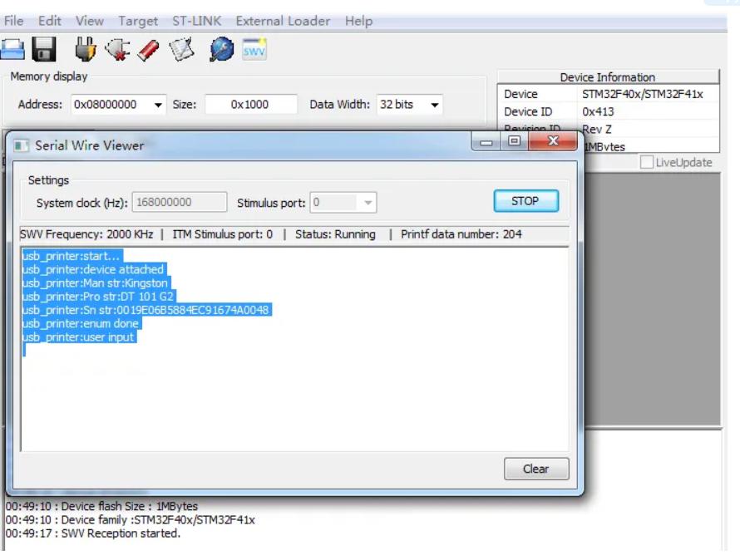Image resolution: width=740 pixels, height=560 pixels.
Task: Click the Program and verify icon
Action: click(x=182, y=49)
